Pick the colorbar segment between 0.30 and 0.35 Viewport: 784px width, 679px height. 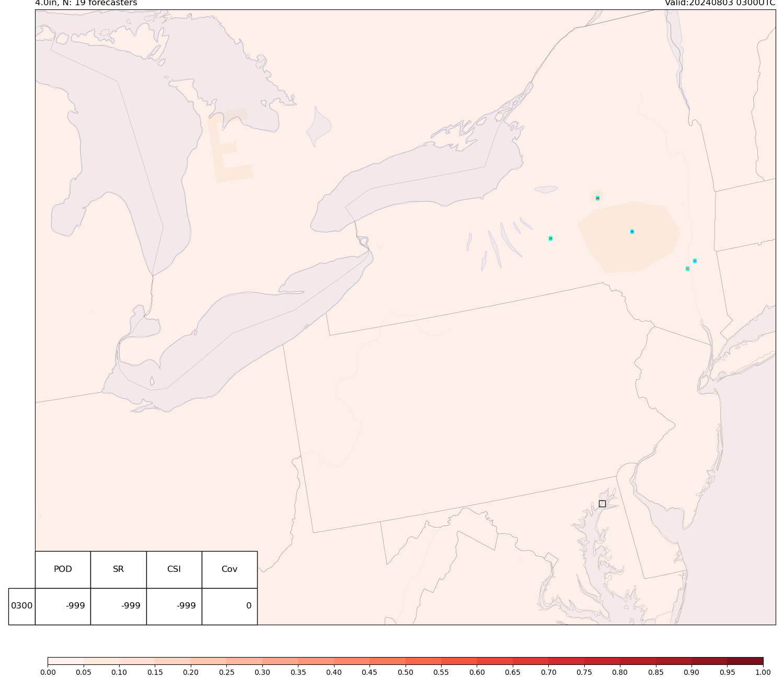coord(280,661)
